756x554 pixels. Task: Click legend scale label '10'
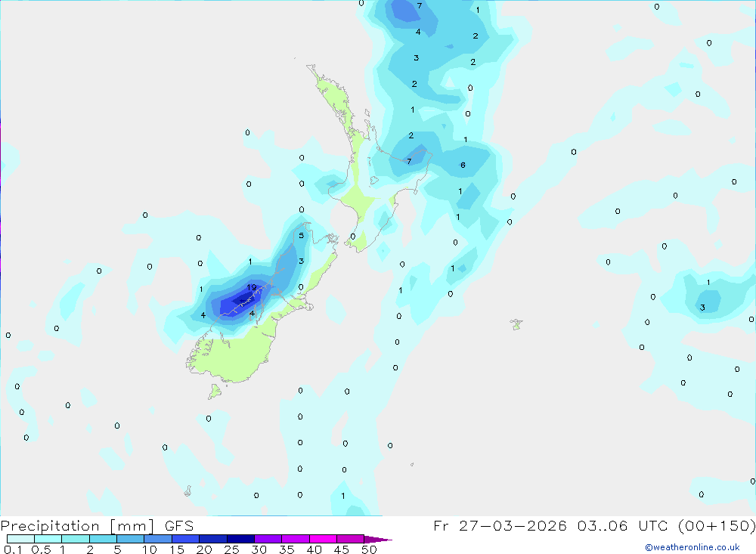pyautogui.click(x=150, y=549)
